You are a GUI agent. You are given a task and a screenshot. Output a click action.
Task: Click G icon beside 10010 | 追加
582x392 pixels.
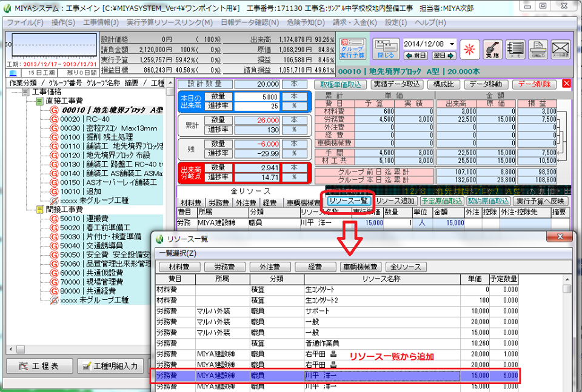tap(54, 191)
